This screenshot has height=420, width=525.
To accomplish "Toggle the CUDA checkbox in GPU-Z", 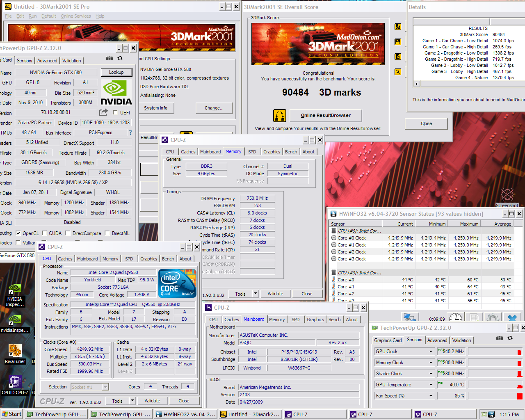I will (44, 233).
